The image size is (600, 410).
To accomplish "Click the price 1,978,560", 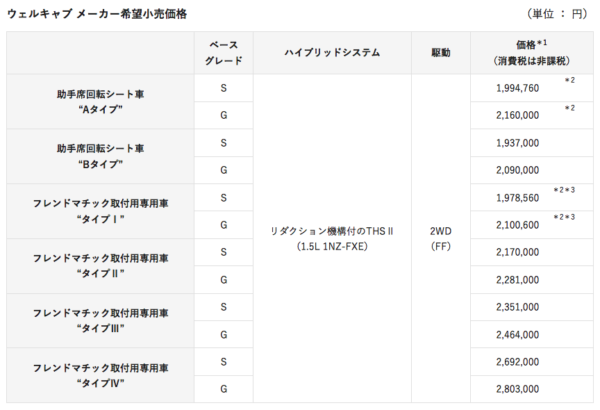I will [517, 198].
